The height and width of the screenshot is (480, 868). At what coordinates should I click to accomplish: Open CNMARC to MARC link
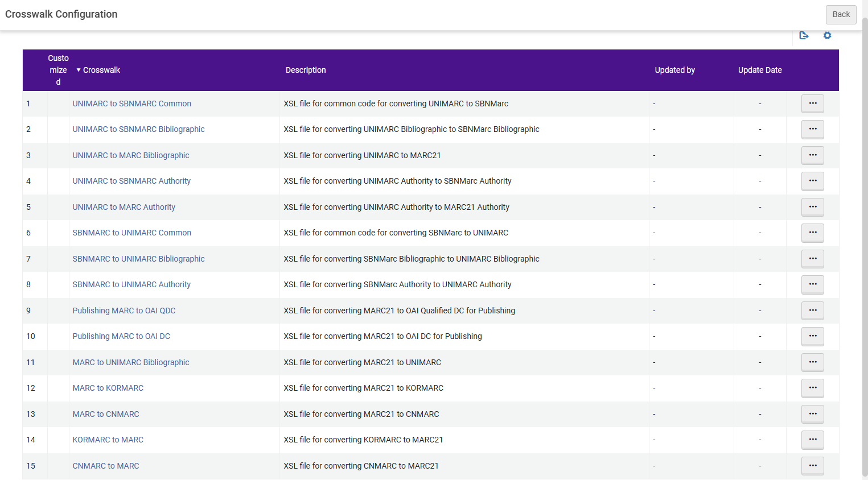[x=105, y=466]
